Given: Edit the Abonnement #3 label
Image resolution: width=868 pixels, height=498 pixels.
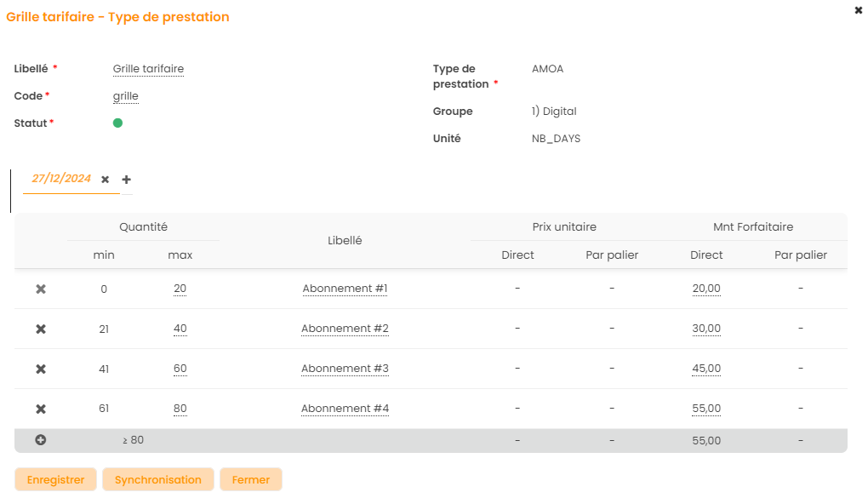Looking at the screenshot, I should click(345, 369).
